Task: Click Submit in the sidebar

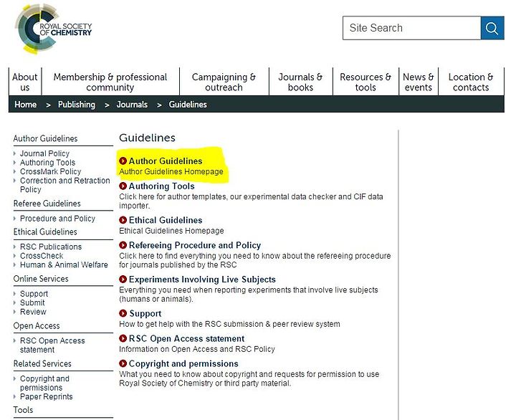Action: pos(32,302)
